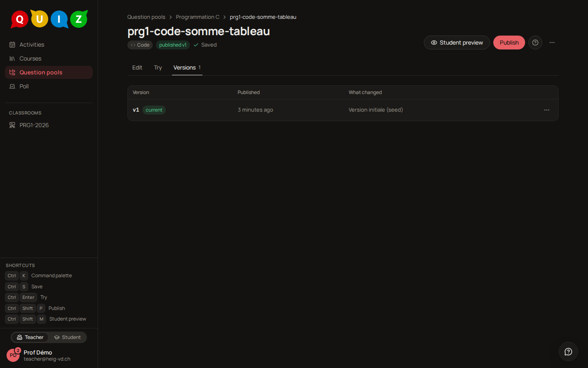Open Activities from the sidebar
Screen dimensions: 588x368
pyautogui.click(x=49, y=45)
